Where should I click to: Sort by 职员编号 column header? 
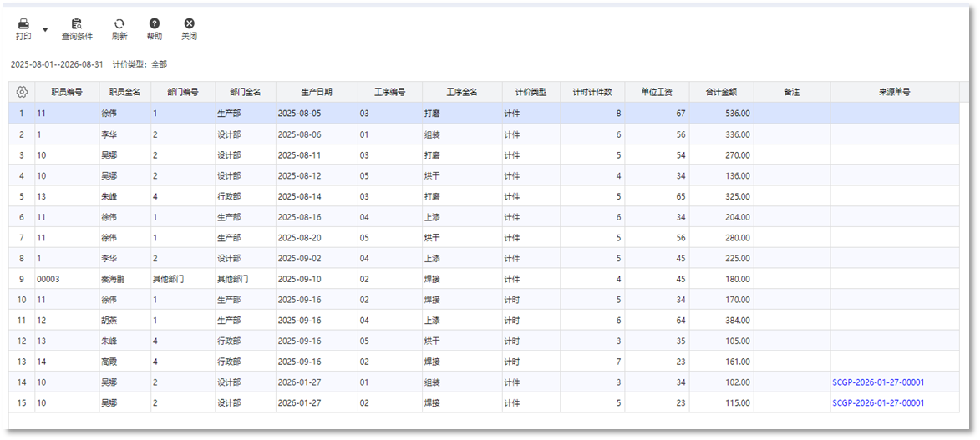tap(67, 92)
